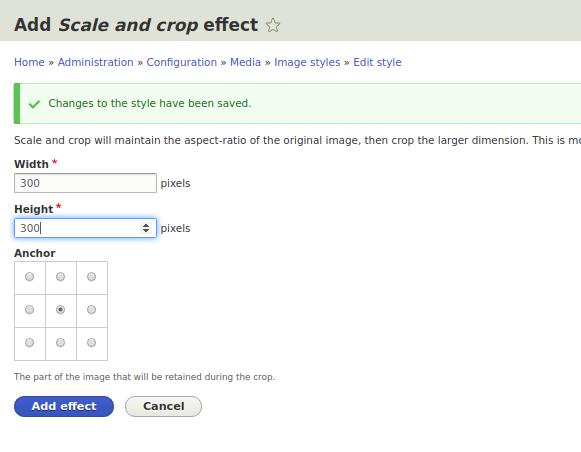
Task: Open the Home breadcrumb link
Action: point(29,62)
